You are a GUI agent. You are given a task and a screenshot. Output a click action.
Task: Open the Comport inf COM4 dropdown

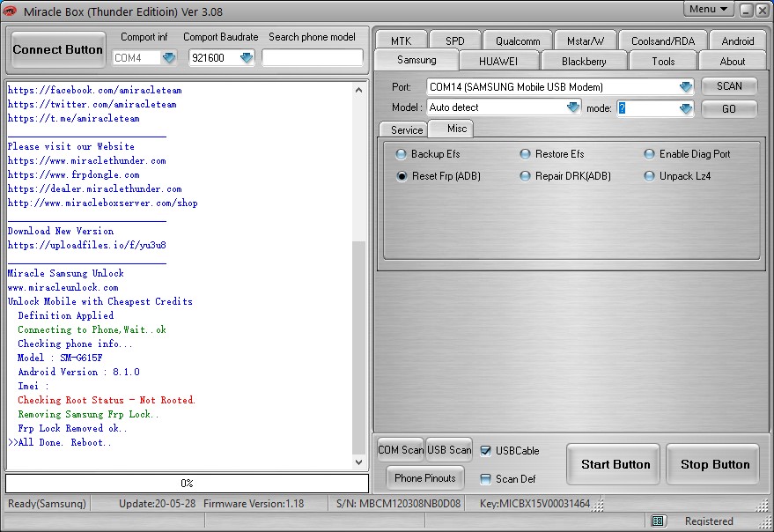click(169, 58)
